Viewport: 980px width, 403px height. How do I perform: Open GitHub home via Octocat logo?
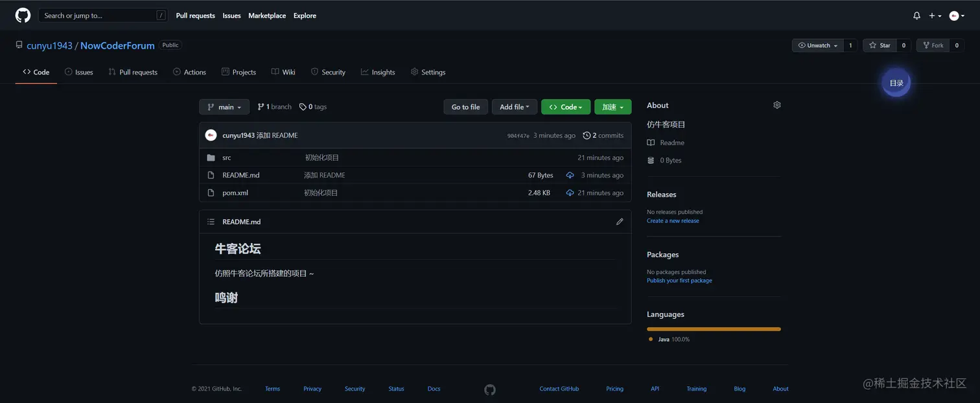click(23, 16)
